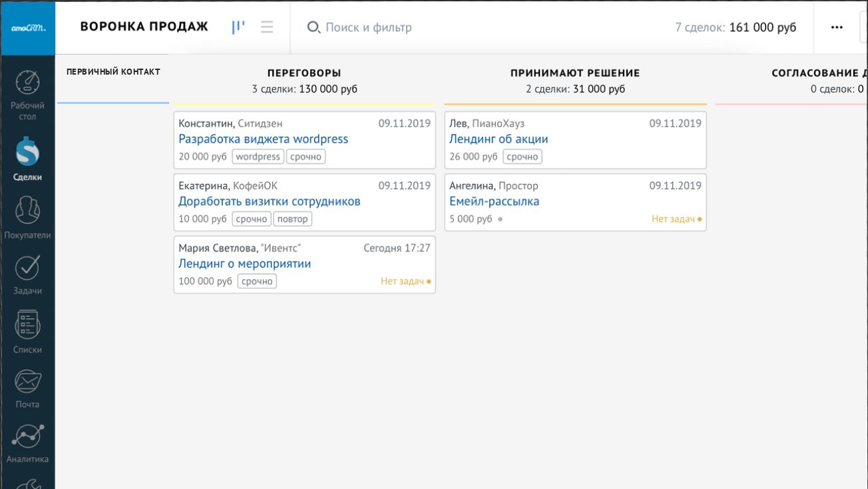Image resolution: width=868 pixels, height=489 pixels.
Task: Focus the Поиск и фильтр field
Action: pos(368,27)
